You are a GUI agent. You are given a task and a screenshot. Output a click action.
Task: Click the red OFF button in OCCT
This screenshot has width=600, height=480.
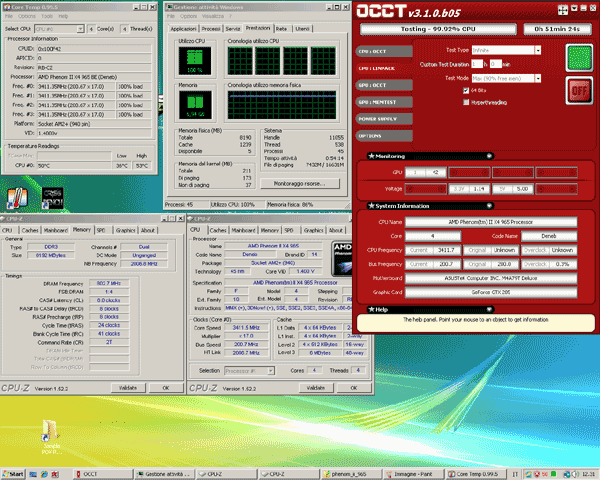pos(579,91)
